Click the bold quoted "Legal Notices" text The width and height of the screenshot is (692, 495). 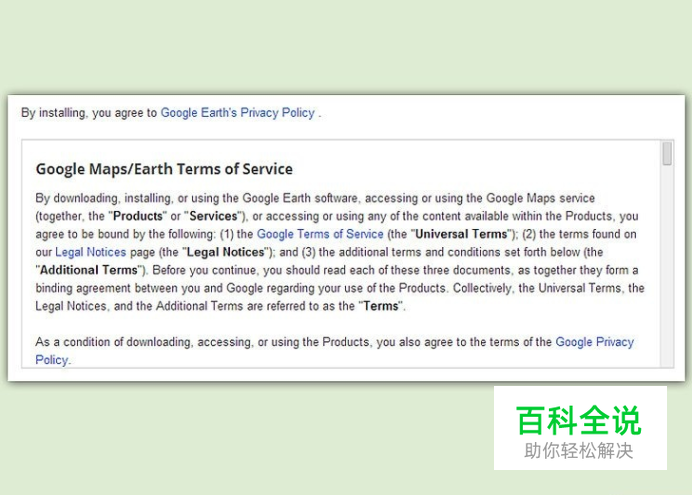[225, 252]
